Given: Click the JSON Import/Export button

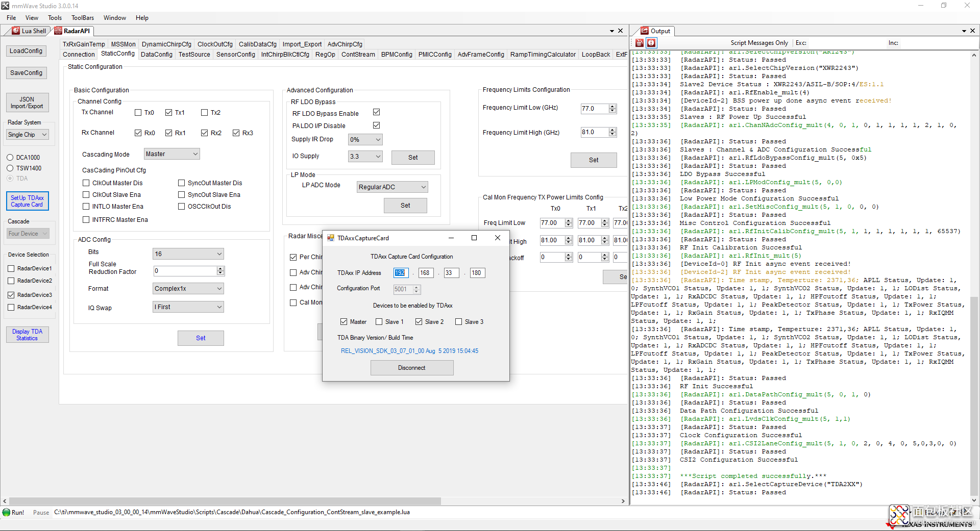Looking at the screenshot, I should coord(27,103).
